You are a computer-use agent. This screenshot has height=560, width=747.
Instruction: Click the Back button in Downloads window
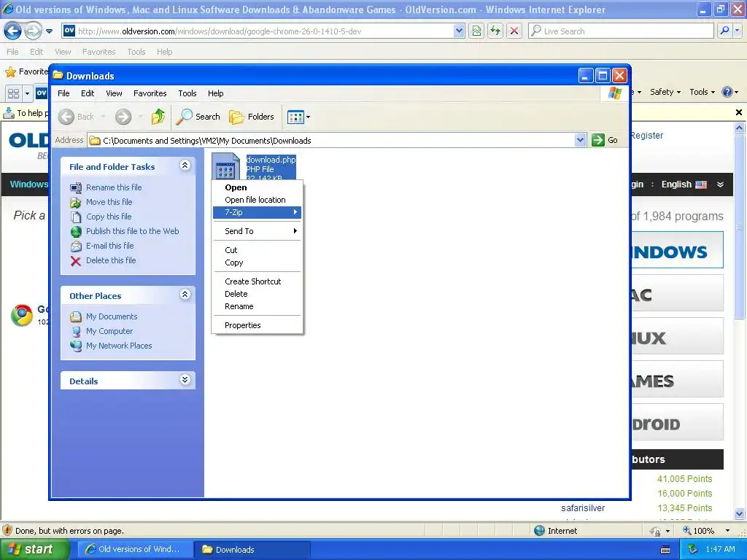(x=77, y=117)
